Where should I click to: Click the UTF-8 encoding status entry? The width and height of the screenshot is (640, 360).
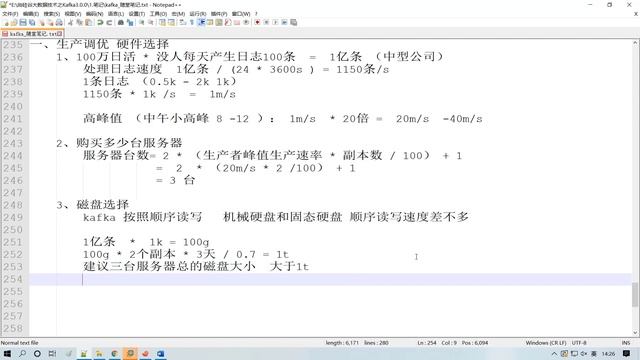(579, 343)
